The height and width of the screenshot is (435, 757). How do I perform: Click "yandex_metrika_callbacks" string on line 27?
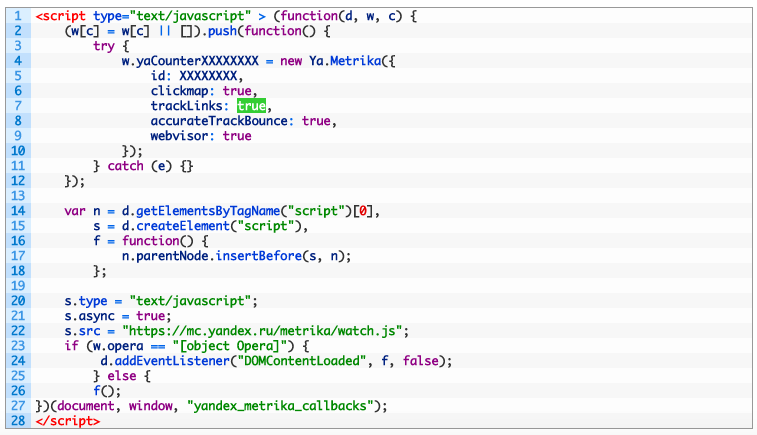click(280, 406)
